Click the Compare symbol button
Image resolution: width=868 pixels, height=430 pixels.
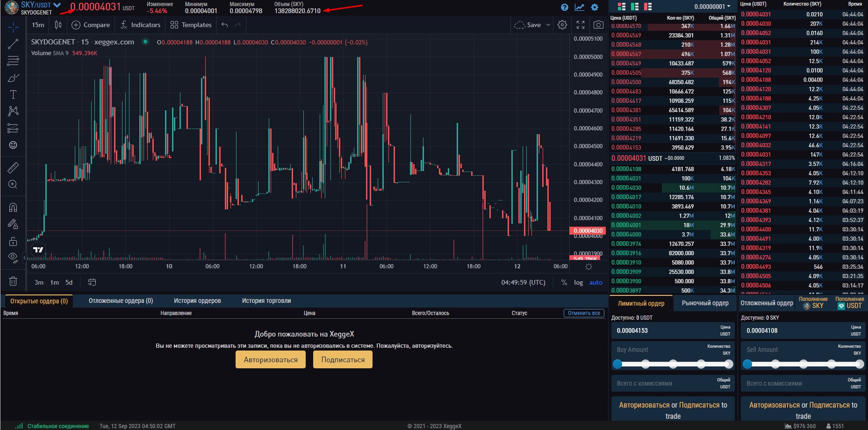[91, 25]
